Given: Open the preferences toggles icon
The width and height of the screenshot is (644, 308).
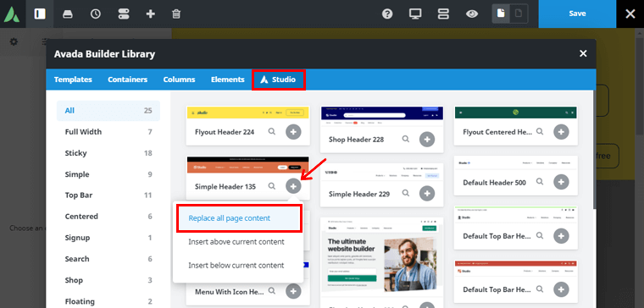Looking at the screenshot, I should click(123, 14).
